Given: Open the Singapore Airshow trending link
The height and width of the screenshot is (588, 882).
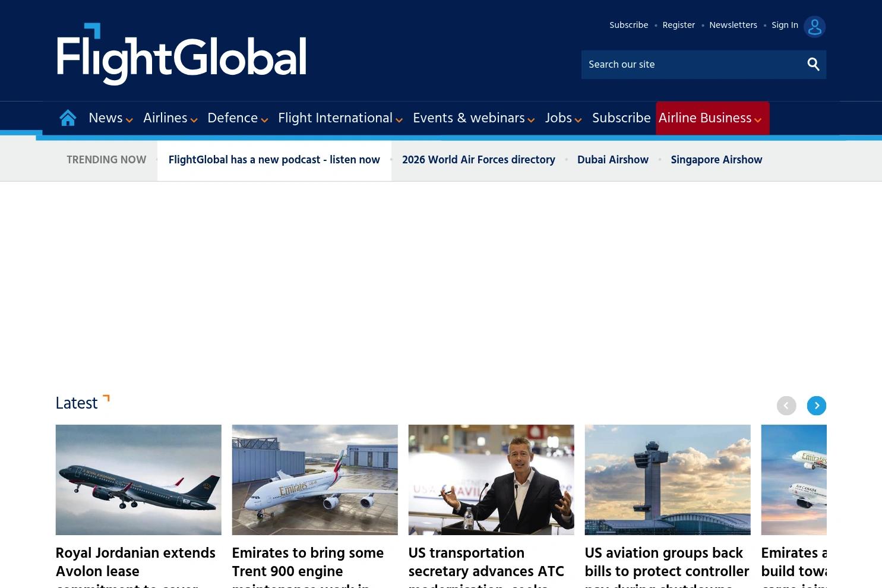Looking at the screenshot, I should pyautogui.click(x=716, y=160).
